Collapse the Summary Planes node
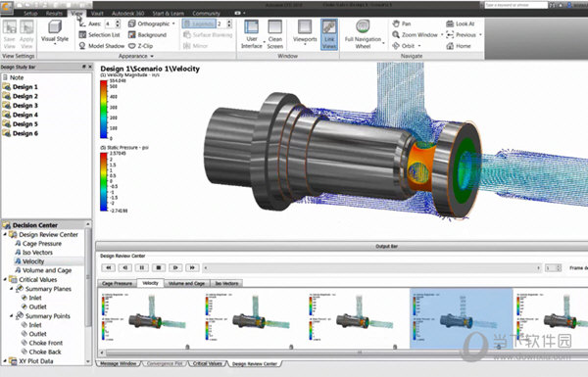The image size is (588, 377). (12, 289)
